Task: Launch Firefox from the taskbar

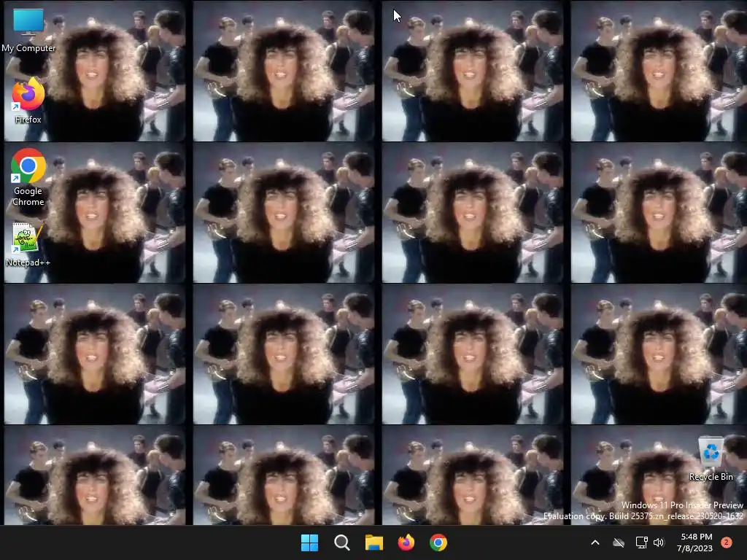Action: [406, 542]
